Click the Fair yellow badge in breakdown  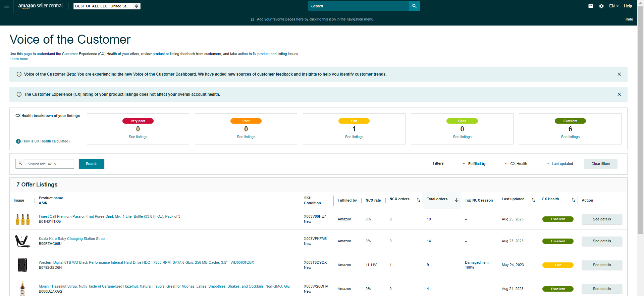click(354, 121)
